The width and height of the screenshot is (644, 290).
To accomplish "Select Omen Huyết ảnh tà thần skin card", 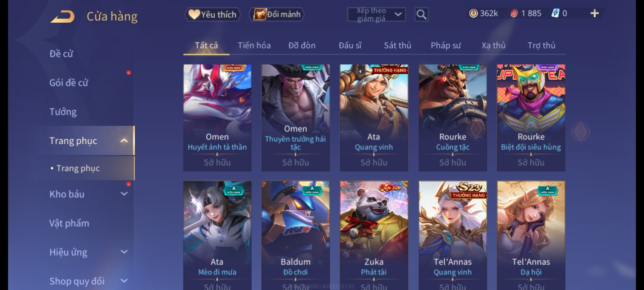I will click(217, 118).
